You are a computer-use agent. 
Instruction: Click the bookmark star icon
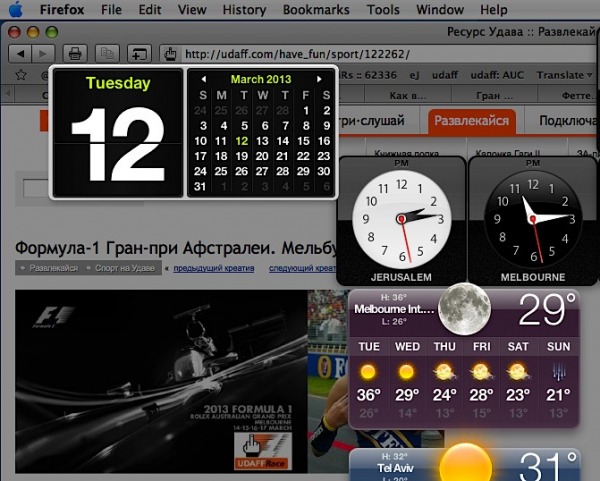point(21,75)
